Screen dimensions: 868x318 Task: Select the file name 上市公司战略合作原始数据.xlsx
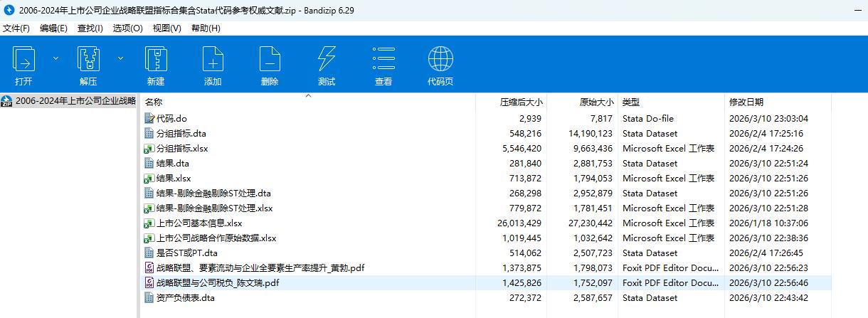[x=216, y=238]
